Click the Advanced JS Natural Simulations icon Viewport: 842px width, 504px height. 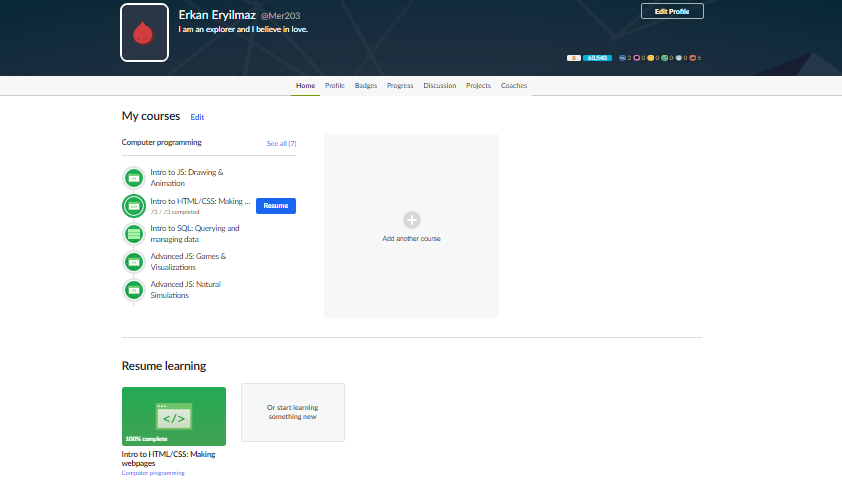134,290
